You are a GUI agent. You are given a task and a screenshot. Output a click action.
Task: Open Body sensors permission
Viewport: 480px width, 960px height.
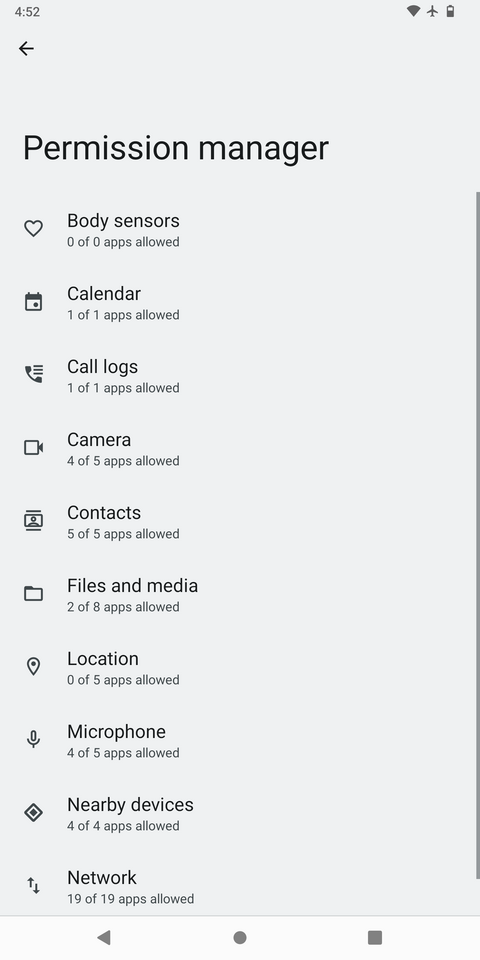(x=238, y=230)
